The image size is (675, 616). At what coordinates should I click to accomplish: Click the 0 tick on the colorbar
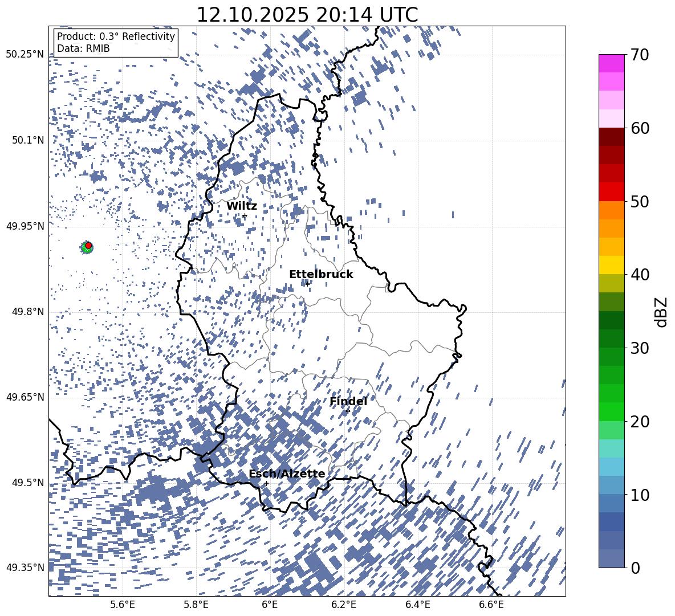[x=635, y=568]
